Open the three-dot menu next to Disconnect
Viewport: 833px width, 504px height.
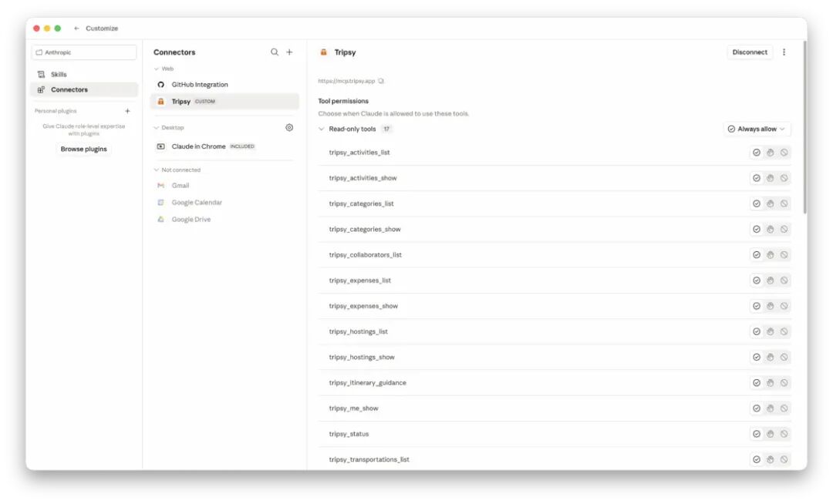784,52
